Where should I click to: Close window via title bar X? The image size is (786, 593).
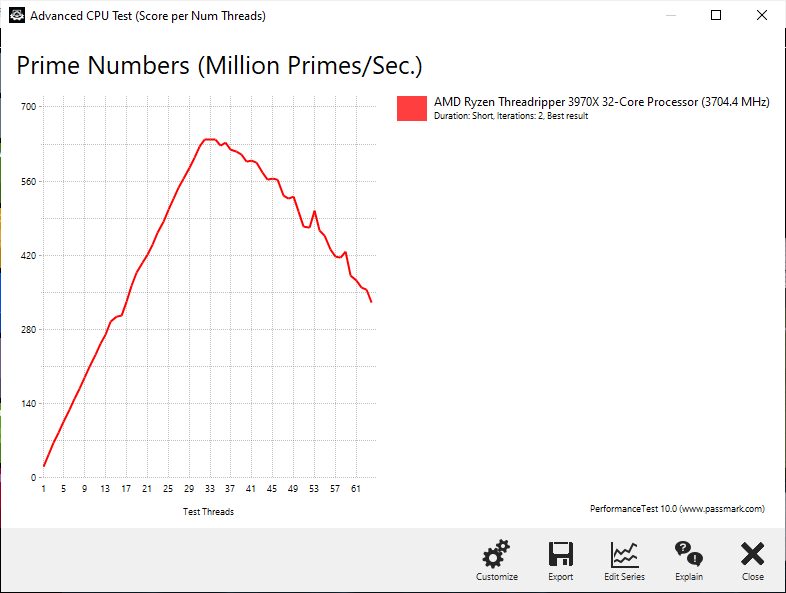761,16
